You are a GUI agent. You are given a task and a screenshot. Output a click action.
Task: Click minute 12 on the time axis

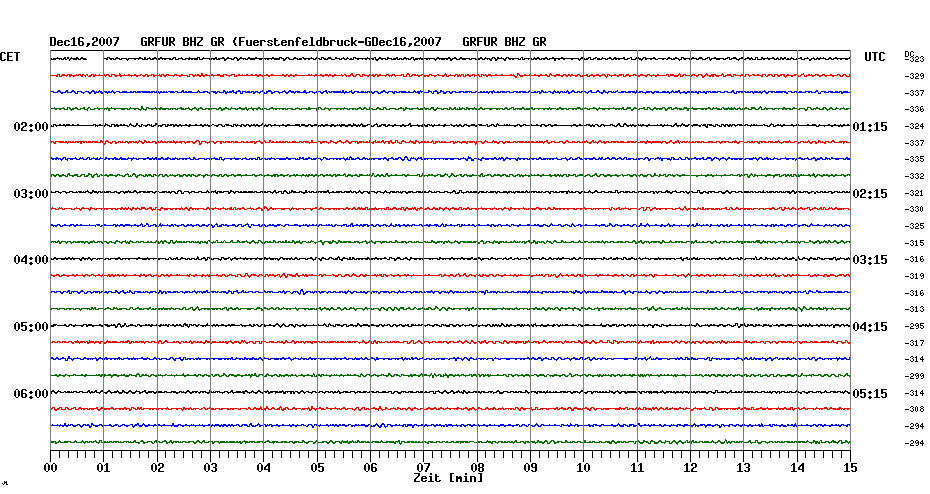click(x=690, y=467)
